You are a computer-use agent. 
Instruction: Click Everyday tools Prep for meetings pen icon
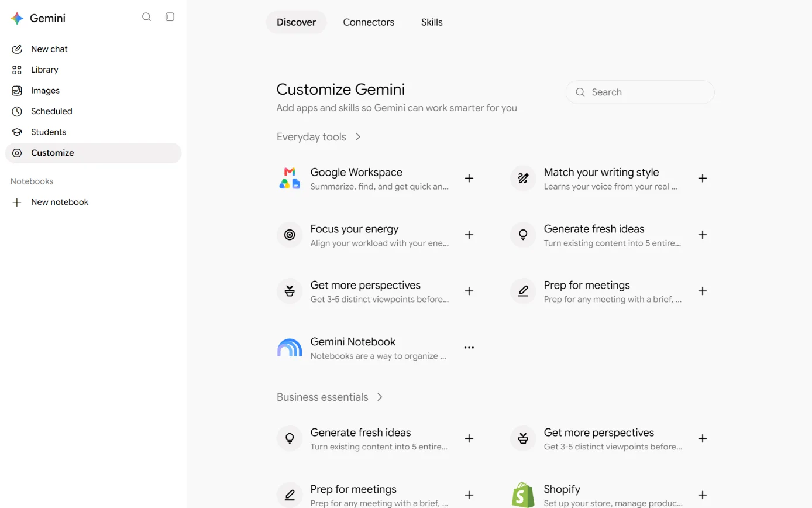click(523, 291)
